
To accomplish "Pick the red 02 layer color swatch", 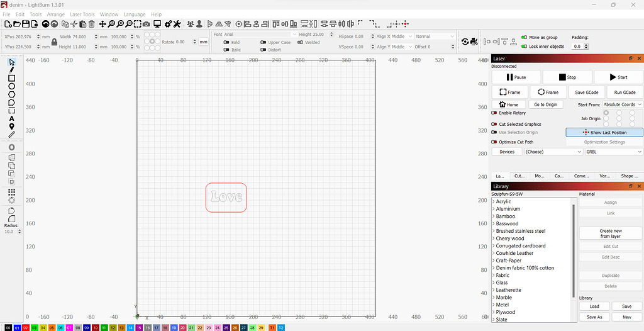I will point(25,328).
